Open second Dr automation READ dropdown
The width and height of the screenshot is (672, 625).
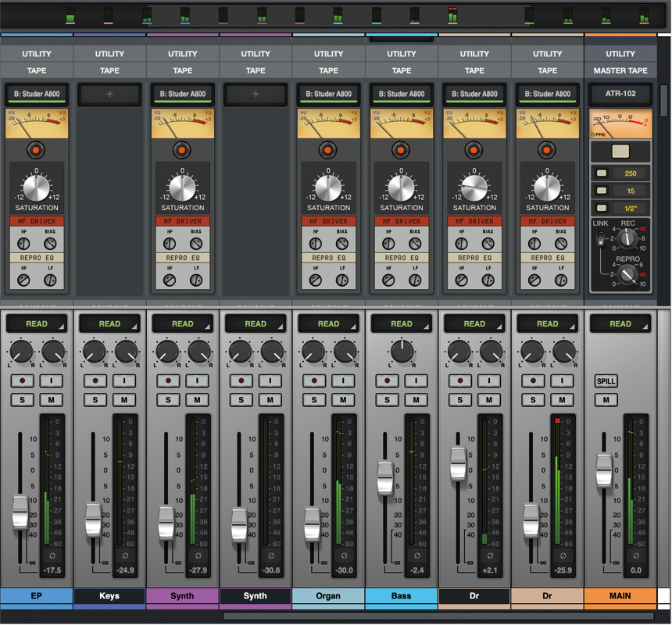tap(547, 324)
